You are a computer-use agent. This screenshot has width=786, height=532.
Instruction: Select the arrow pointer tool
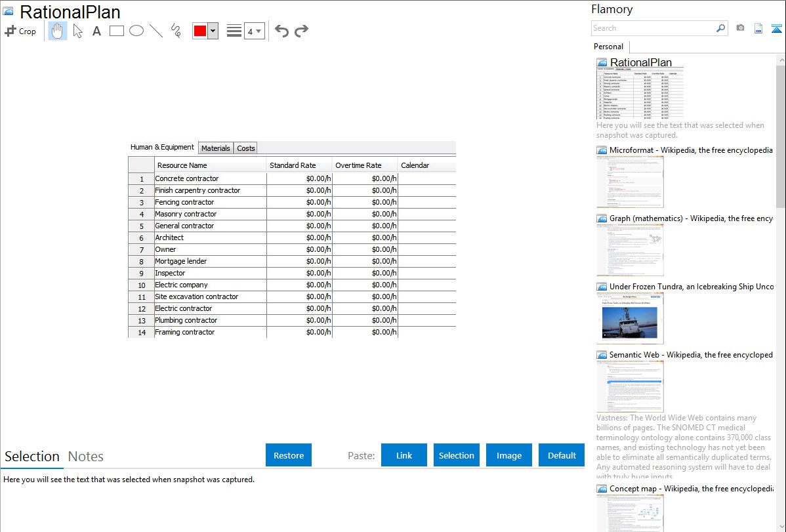(78, 31)
